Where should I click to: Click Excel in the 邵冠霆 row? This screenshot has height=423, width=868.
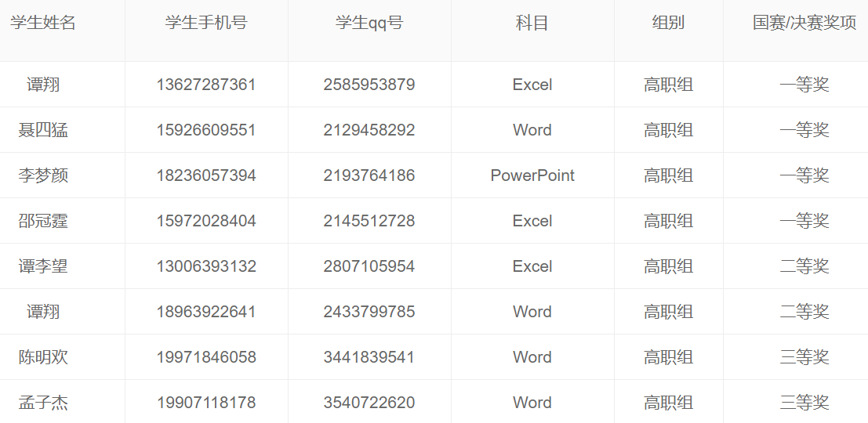(x=532, y=221)
